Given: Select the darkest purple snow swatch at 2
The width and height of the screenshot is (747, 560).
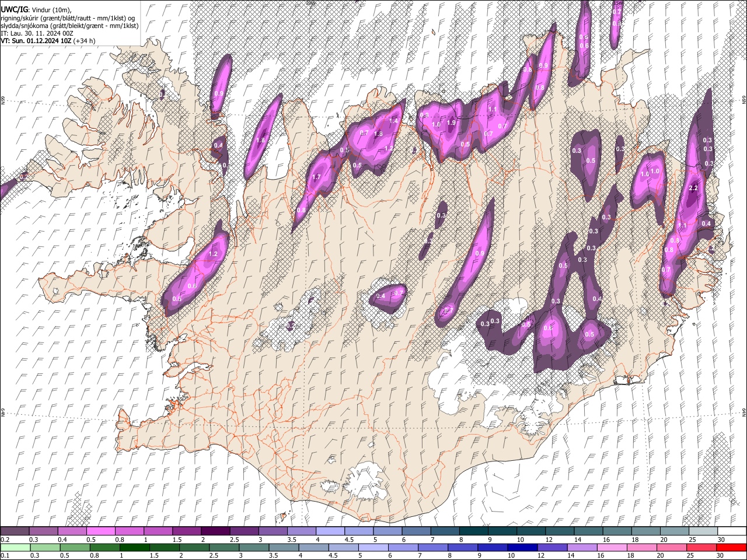Looking at the screenshot, I should 215,531.
